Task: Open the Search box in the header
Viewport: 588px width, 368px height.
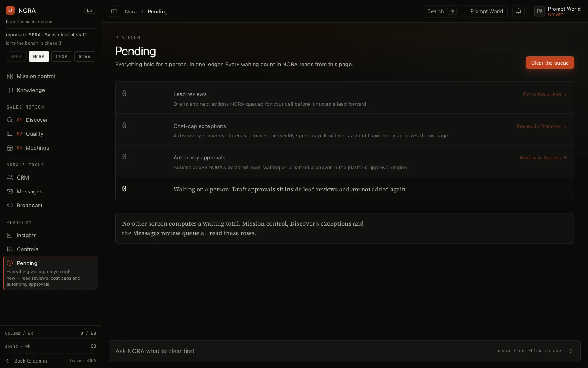Action: click(x=442, y=11)
